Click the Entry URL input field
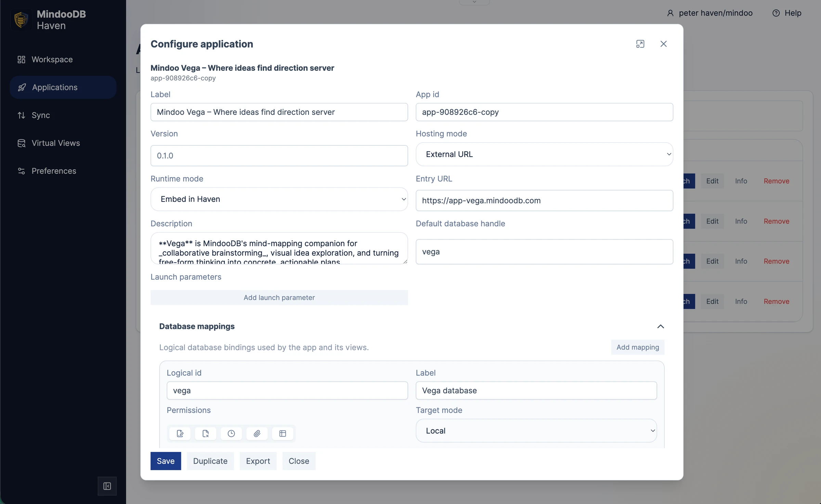 (x=544, y=200)
